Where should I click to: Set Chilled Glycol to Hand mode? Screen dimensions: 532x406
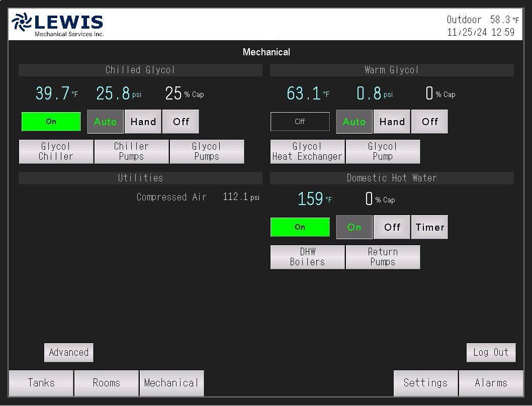(x=143, y=121)
